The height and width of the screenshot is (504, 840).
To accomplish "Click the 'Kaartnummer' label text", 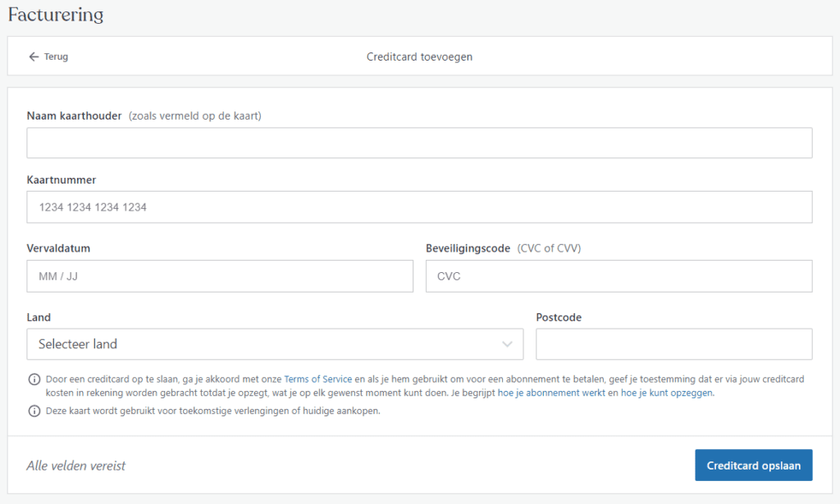I will [62, 180].
